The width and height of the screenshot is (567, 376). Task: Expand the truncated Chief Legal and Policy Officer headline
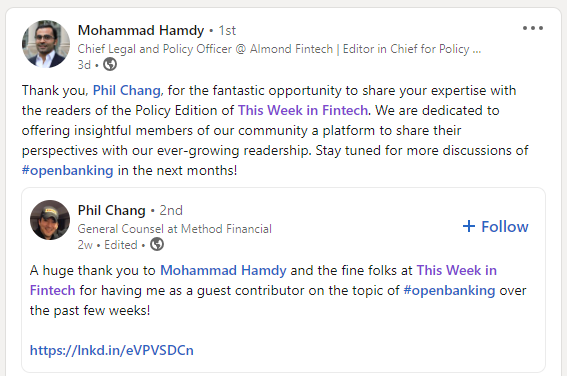tap(279, 49)
